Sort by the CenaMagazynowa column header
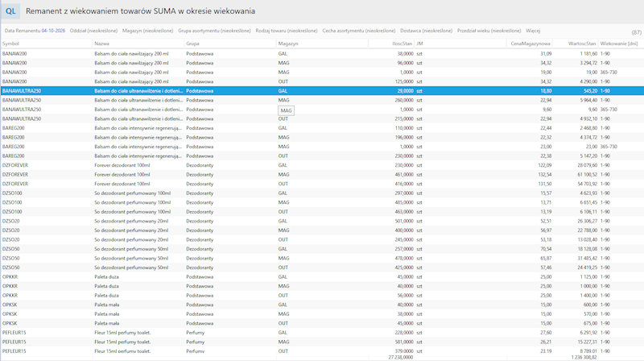The width and height of the screenshot is (644, 361). pos(530,44)
